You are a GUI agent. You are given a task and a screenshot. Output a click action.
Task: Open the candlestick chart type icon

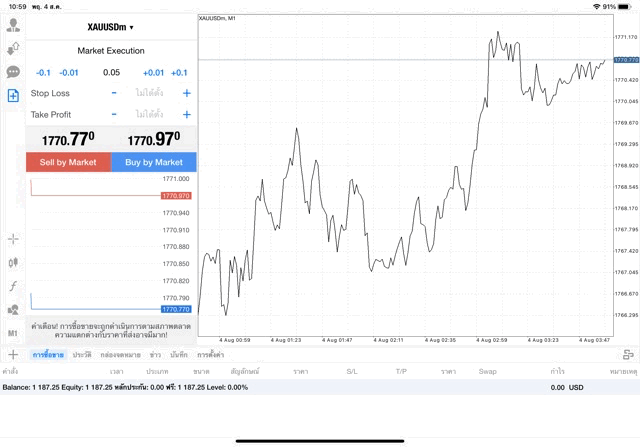(13, 262)
